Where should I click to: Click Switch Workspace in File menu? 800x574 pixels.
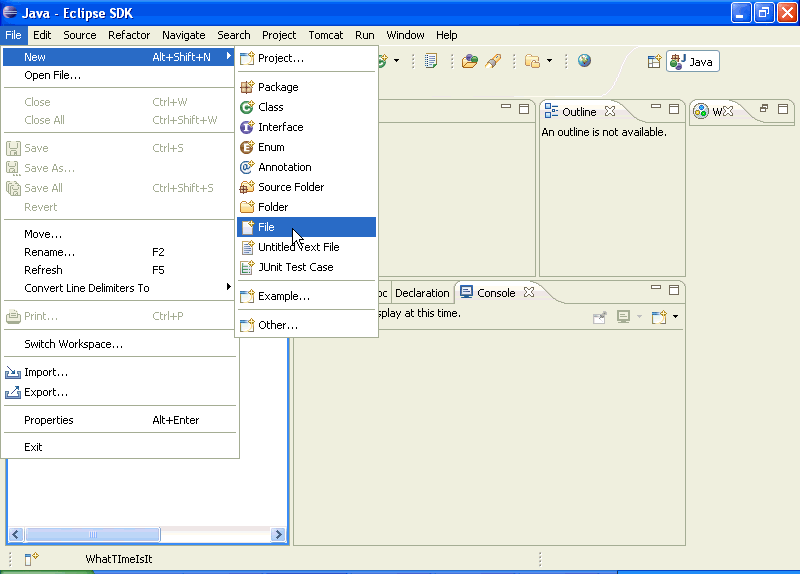(73, 344)
